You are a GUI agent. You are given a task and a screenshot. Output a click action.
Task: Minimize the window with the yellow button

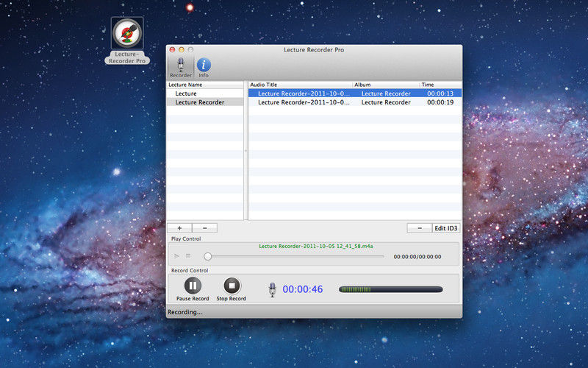182,49
